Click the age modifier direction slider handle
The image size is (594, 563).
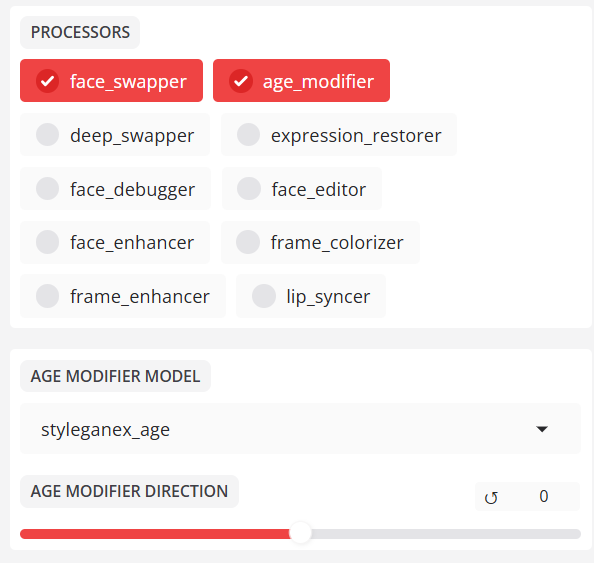pyautogui.click(x=300, y=533)
